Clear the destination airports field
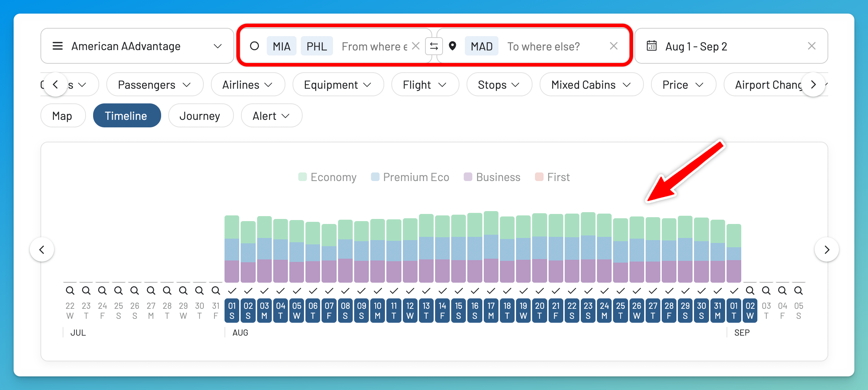Viewport: 868px width, 390px height. click(614, 46)
